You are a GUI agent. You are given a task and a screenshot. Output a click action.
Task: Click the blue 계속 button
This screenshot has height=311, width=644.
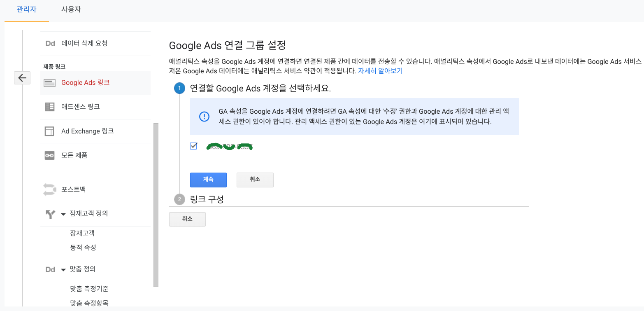(208, 180)
